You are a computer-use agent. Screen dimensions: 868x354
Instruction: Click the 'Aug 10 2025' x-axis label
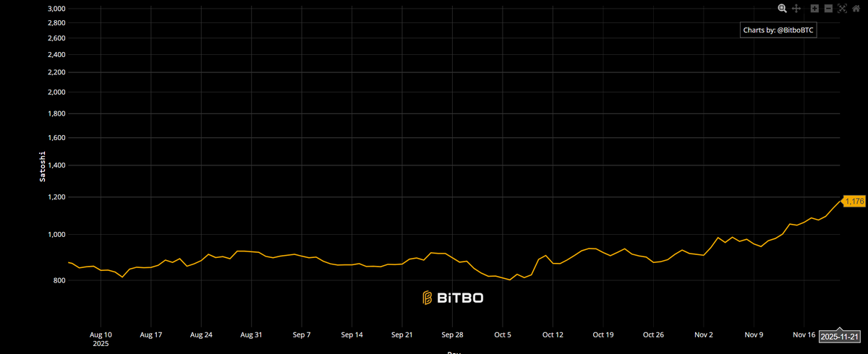100,340
